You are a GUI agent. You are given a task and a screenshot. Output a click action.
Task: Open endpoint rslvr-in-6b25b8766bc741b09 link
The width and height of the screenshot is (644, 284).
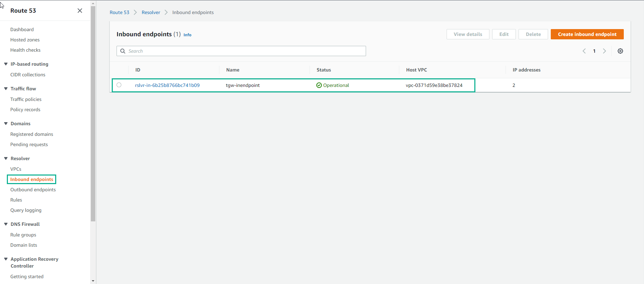(167, 85)
